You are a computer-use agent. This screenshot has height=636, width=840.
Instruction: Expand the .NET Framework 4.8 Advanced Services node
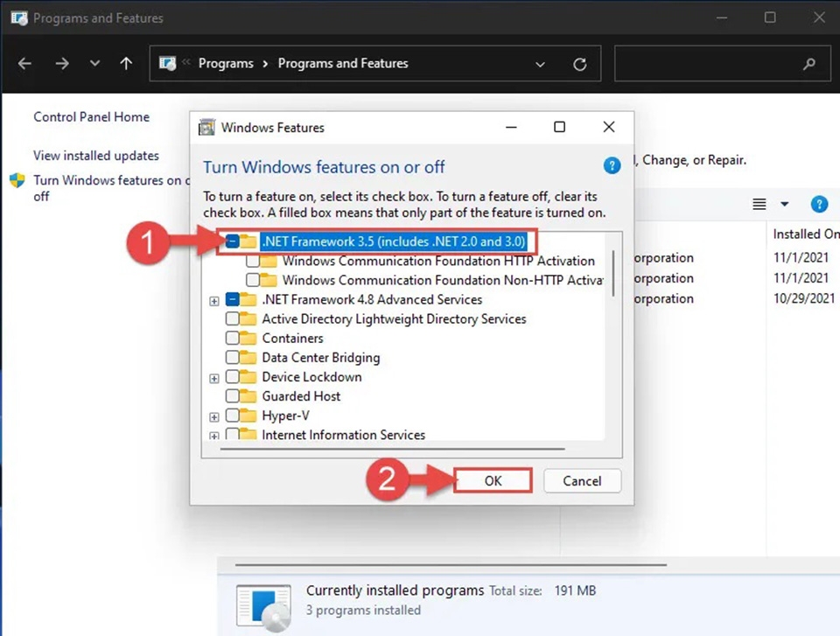click(x=214, y=299)
